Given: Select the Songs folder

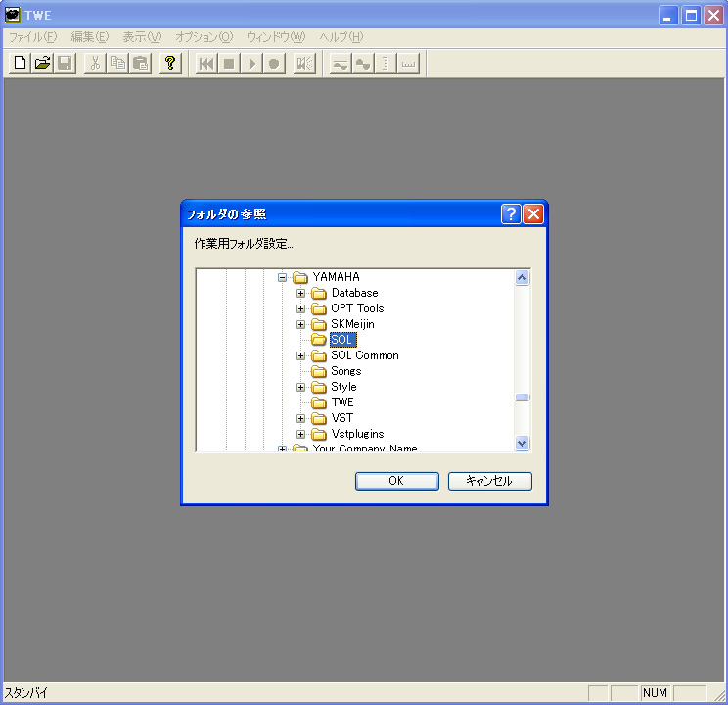Looking at the screenshot, I should click(345, 371).
